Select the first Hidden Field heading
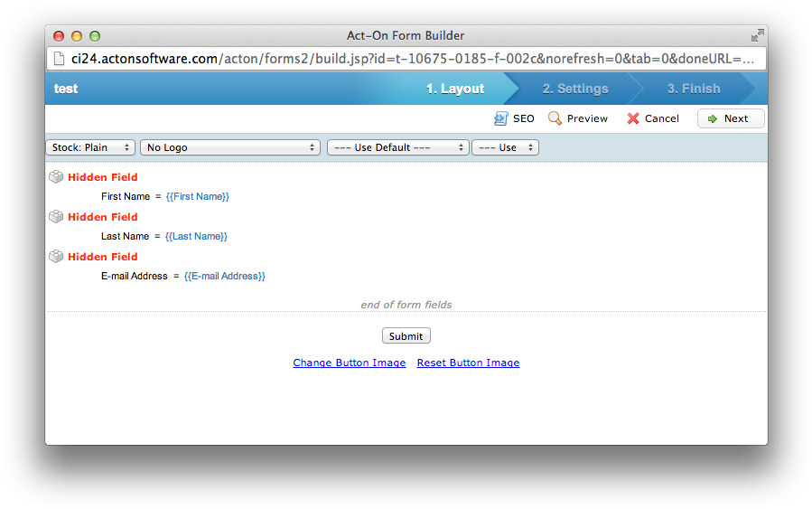The width and height of the screenshot is (812, 509). (103, 177)
